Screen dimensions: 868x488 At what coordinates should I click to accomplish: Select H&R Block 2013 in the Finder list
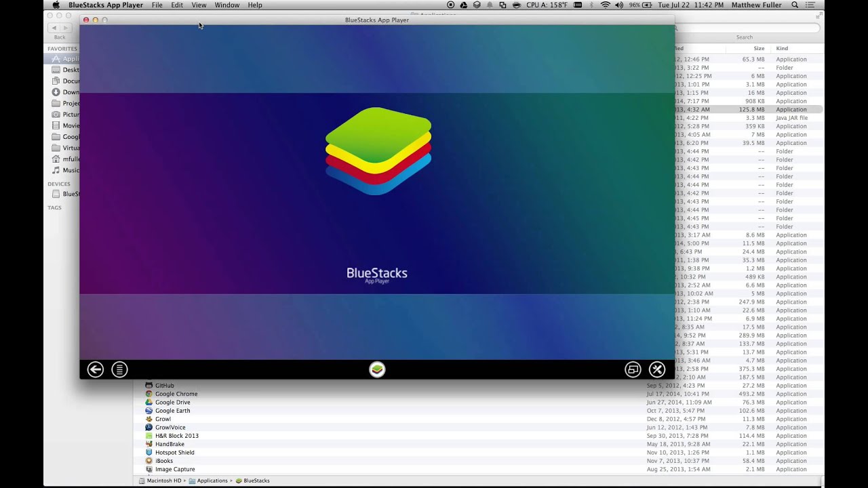coord(177,436)
